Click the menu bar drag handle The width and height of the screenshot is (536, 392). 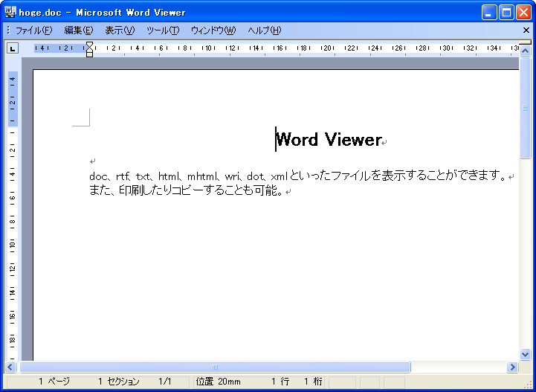click(8, 30)
